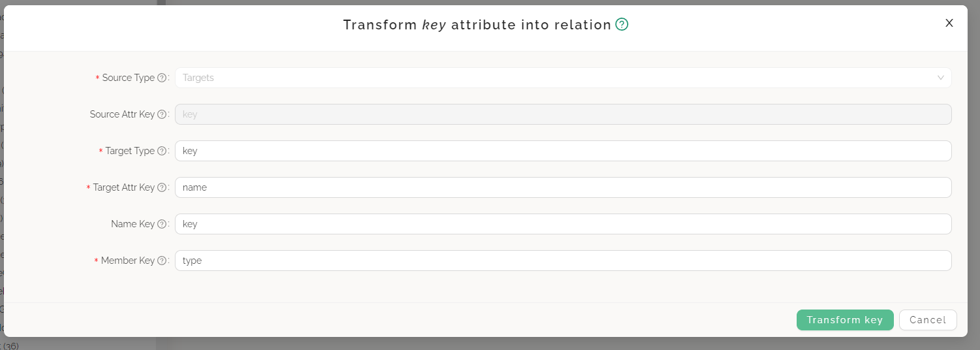This screenshot has height=350, width=980.
Task: Click the Transform key button
Action: 844,320
